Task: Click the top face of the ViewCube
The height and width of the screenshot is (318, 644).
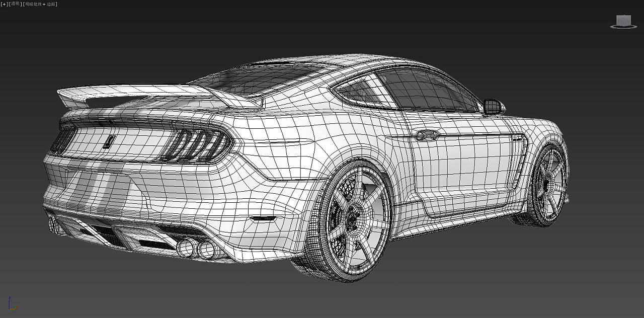Action: click(623, 14)
